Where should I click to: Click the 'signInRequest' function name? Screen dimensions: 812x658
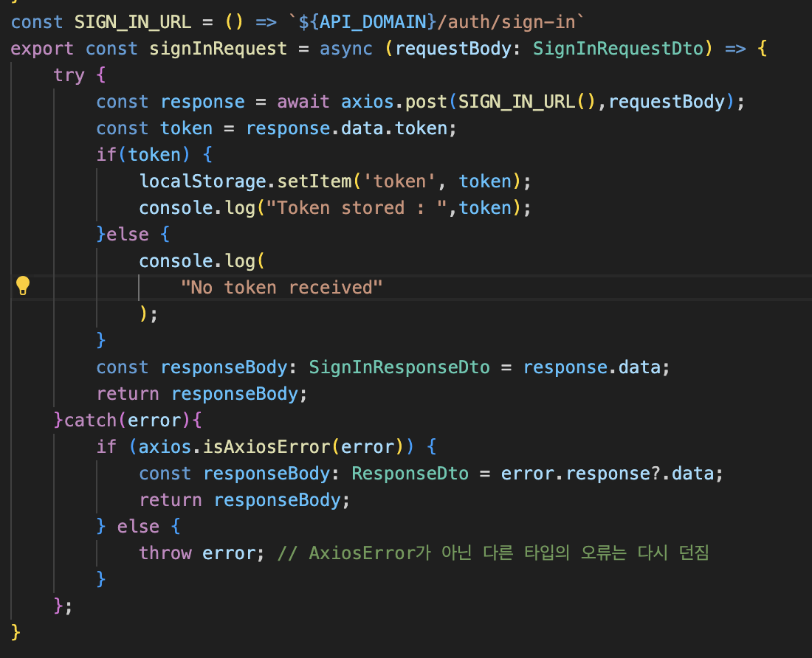[x=218, y=49]
